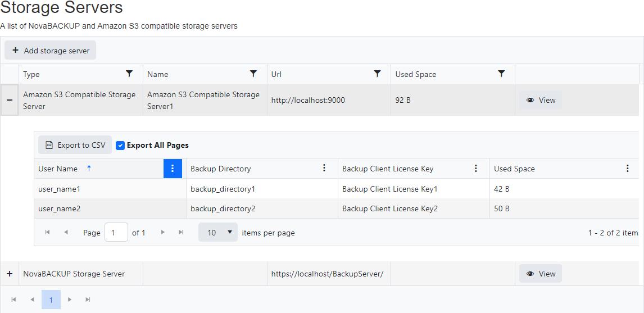Select the backup_directory2 cell
The width and height of the screenshot is (644, 313).
(x=262, y=208)
